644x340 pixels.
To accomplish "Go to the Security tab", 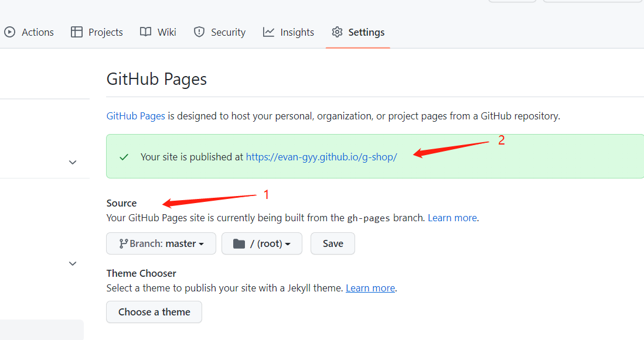I will click(x=220, y=32).
